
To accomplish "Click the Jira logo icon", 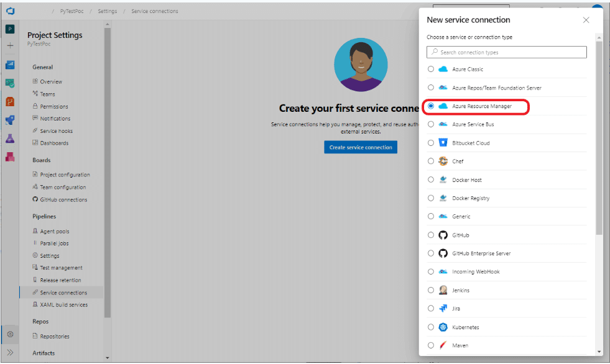I will 443,309.
